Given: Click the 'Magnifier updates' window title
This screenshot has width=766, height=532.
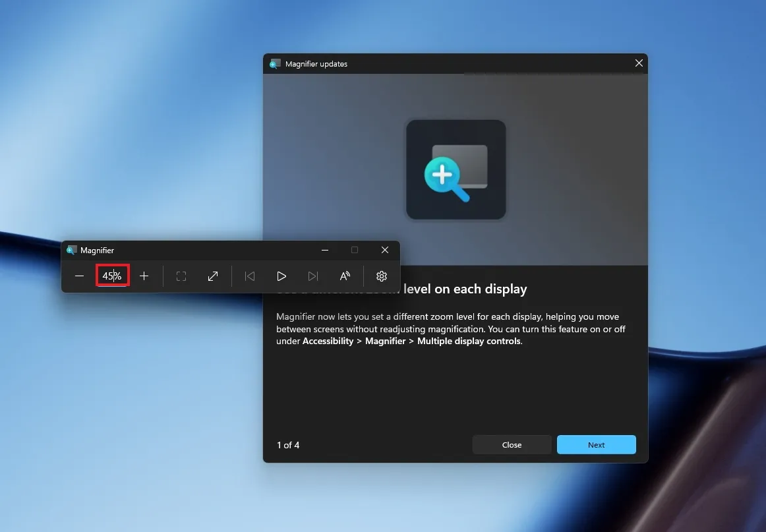Looking at the screenshot, I should point(316,64).
